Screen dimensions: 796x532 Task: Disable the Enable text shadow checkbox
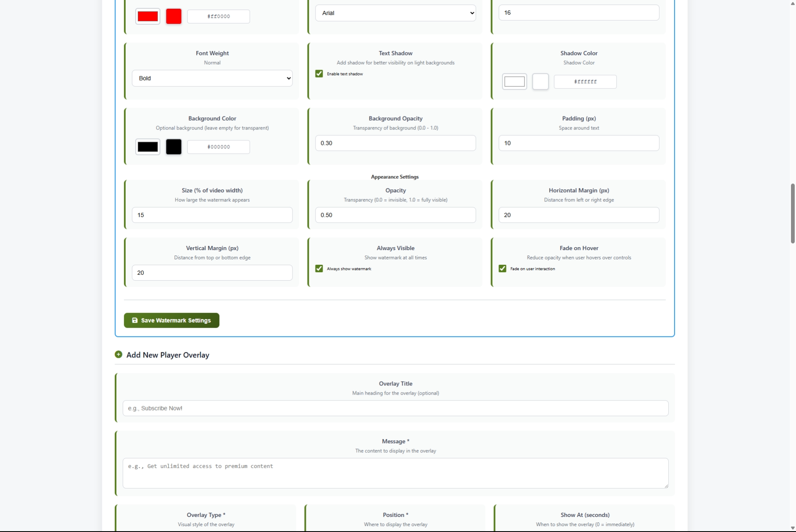pyautogui.click(x=319, y=74)
